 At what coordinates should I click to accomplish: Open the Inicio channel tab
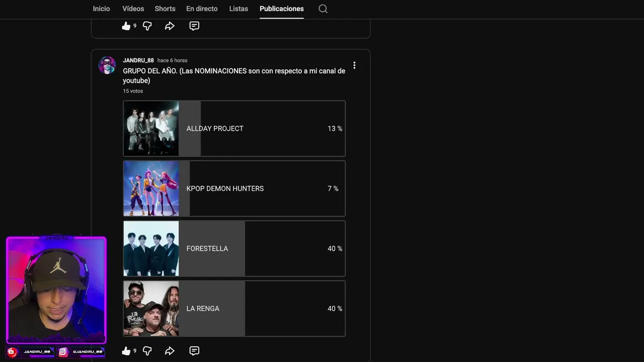101,9
